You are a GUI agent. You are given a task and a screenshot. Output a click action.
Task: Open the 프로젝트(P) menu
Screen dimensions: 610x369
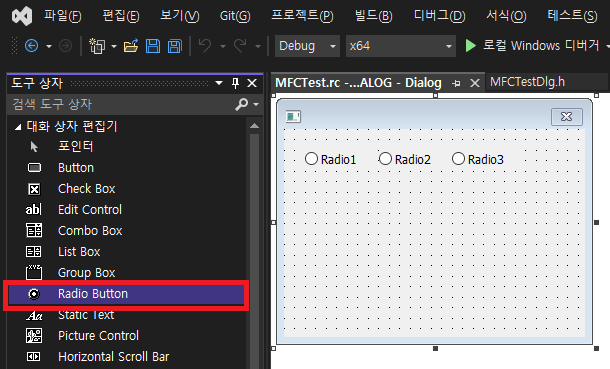click(302, 16)
